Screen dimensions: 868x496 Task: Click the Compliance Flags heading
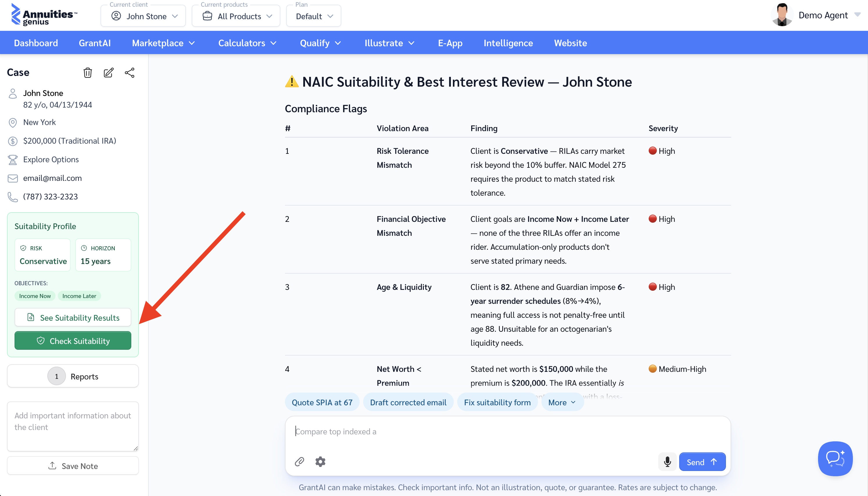click(x=326, y=109)
